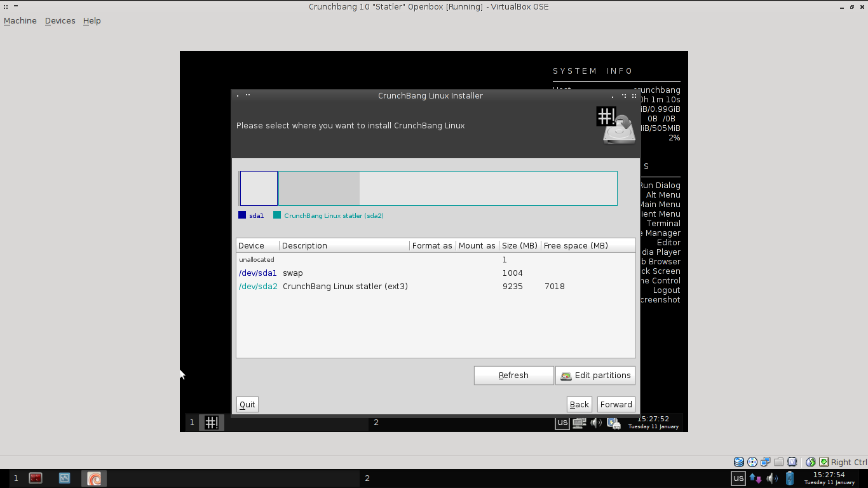Screen dimensions: 868x488
Task: Click the CrunchBang launcher icon on the host taskbar
Action: pyautogui.click(x=93, y=478)
